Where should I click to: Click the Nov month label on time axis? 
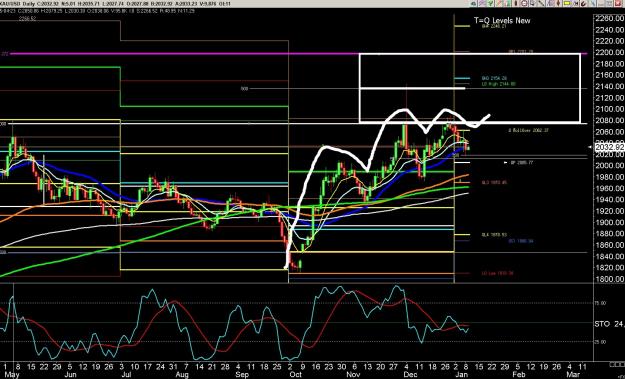(354, 375)
